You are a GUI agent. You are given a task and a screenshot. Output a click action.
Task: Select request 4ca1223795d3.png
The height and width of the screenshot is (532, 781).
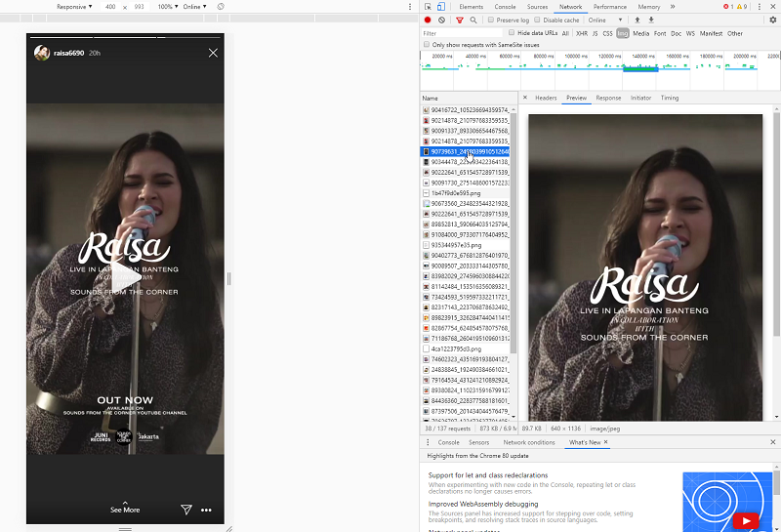tap(466, 348)
